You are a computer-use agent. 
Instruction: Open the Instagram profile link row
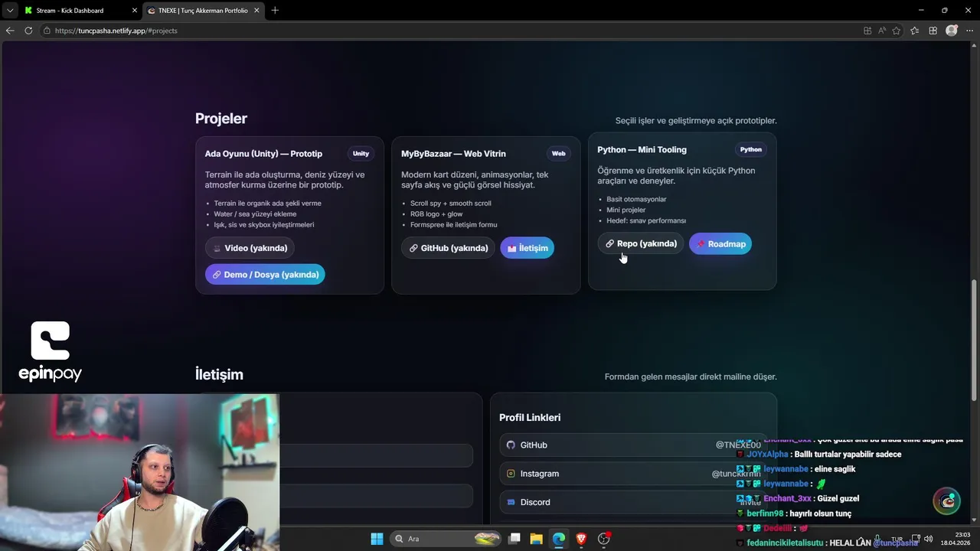633,474
